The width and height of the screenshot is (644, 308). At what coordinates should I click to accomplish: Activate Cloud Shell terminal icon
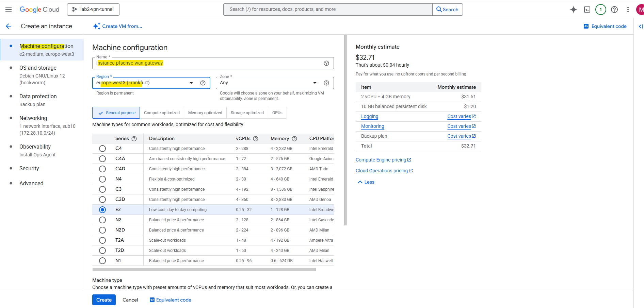pos(587,10)
